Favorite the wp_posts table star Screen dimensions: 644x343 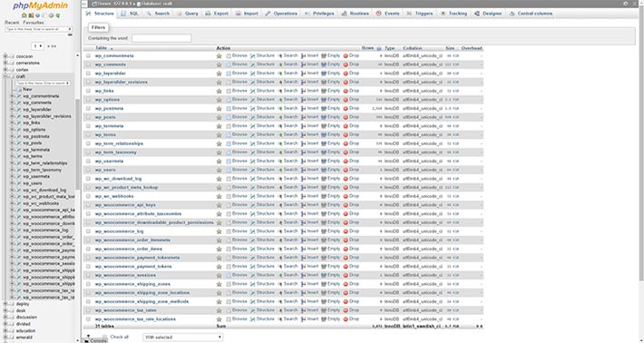click(x=220, y=117)
